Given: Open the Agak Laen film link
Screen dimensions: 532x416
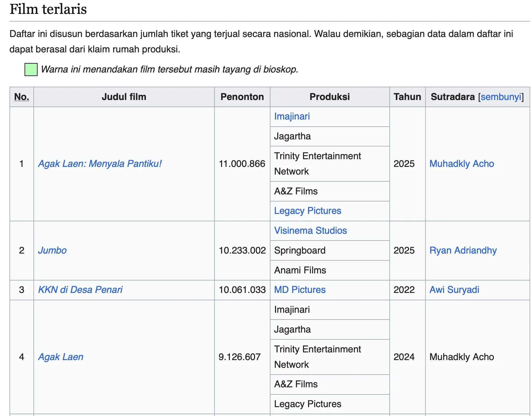Looking at the screenshot, I should click(x=61, y=357).
